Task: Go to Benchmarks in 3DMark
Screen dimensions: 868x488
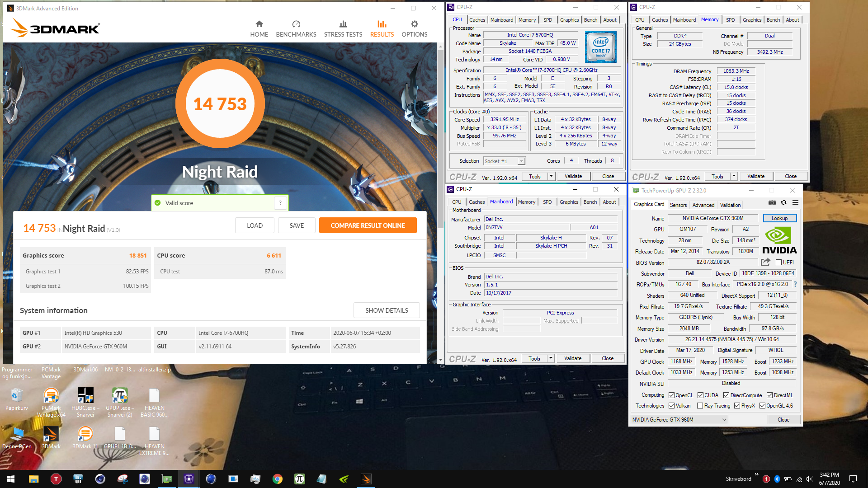Action: 296,29
